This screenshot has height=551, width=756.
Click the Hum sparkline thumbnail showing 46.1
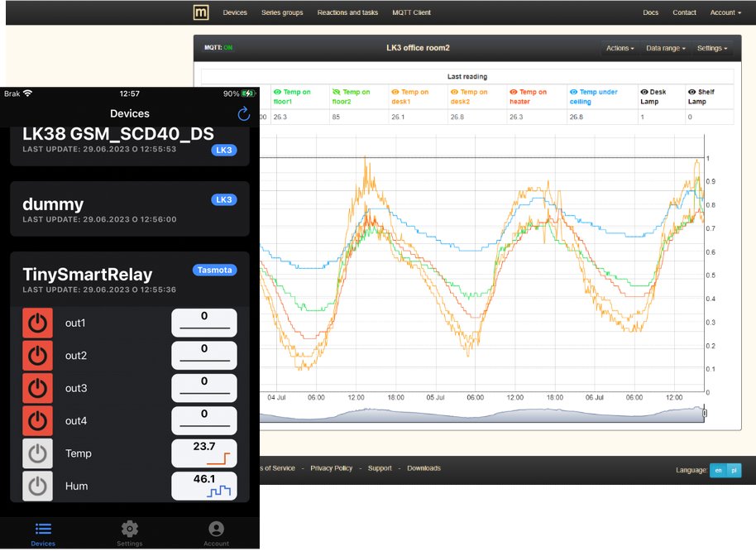204,486
